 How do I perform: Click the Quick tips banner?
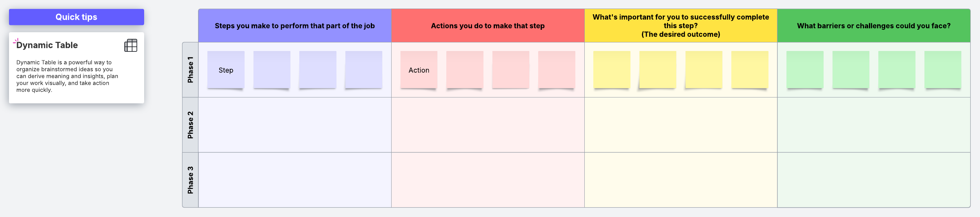click(76, 17)
